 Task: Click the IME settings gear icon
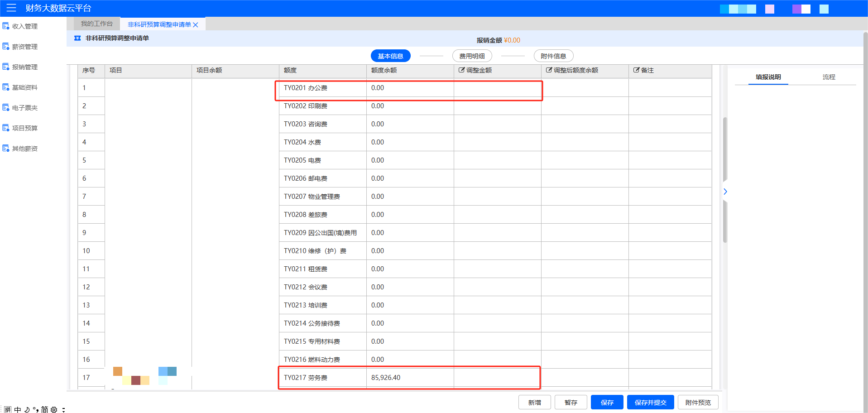tap(54, 409)
